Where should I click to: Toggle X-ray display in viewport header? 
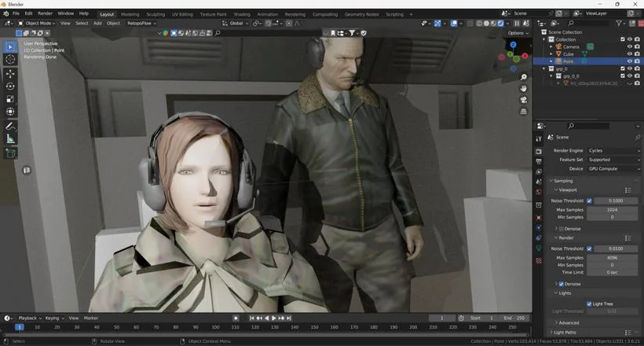tap(470, 24)
